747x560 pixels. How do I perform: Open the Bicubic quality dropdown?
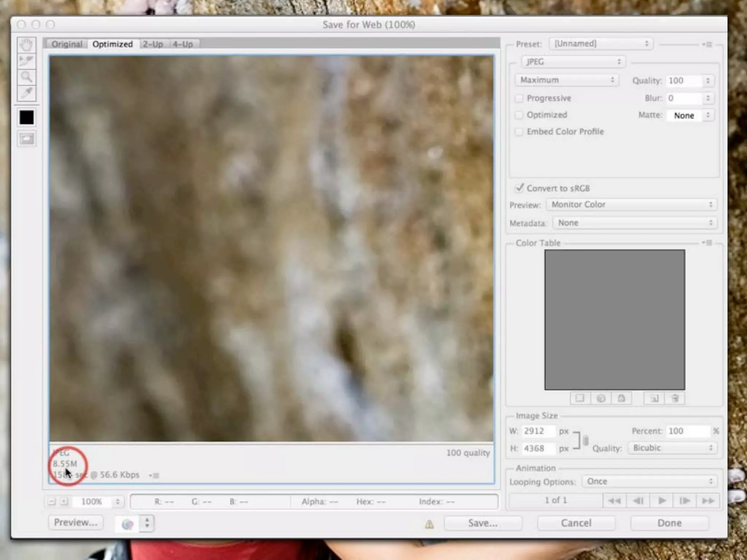pos(672,448)
